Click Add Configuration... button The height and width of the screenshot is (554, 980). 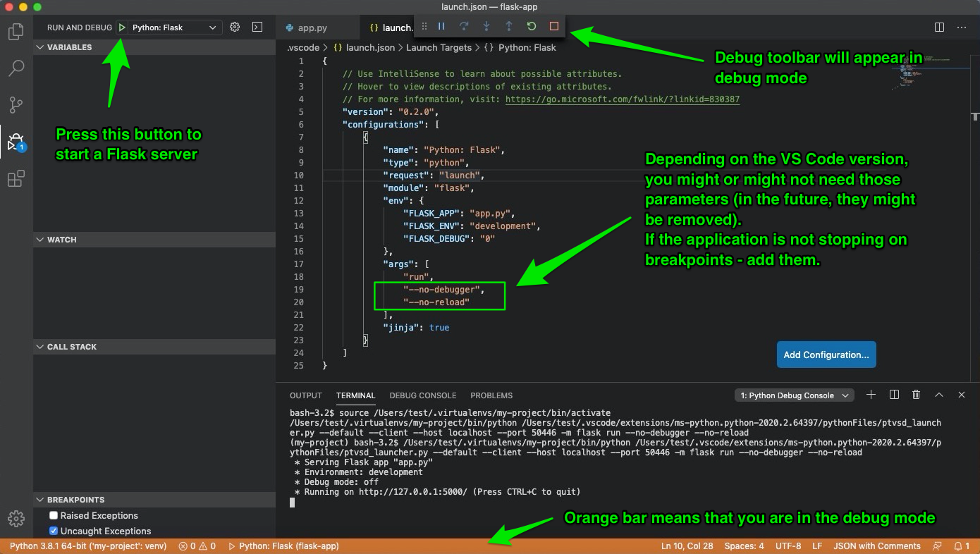[826, 355]
